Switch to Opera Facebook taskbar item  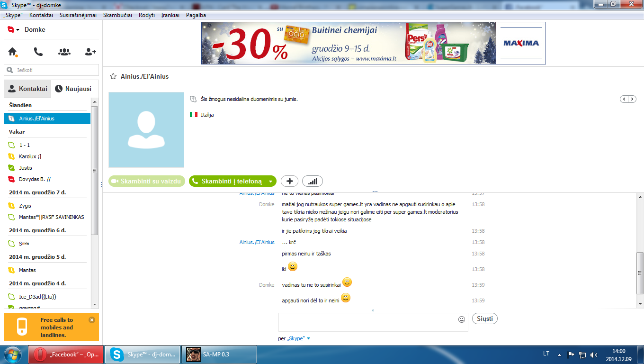pos(66,355)
